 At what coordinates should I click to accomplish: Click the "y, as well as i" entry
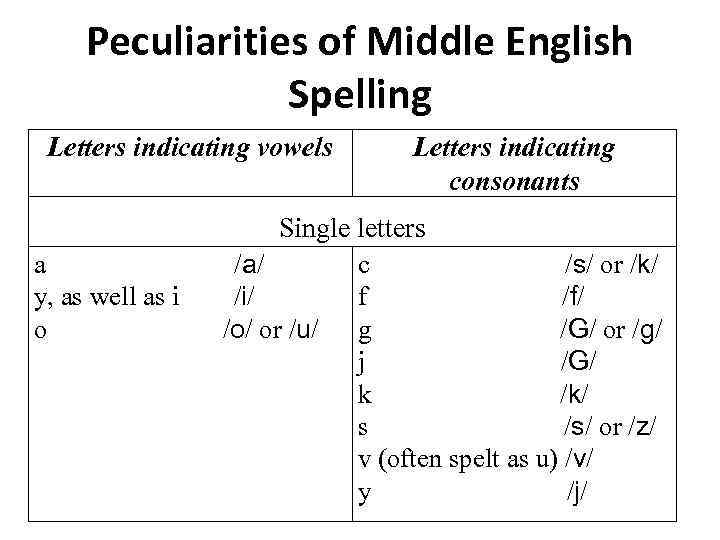coord(107,297)
